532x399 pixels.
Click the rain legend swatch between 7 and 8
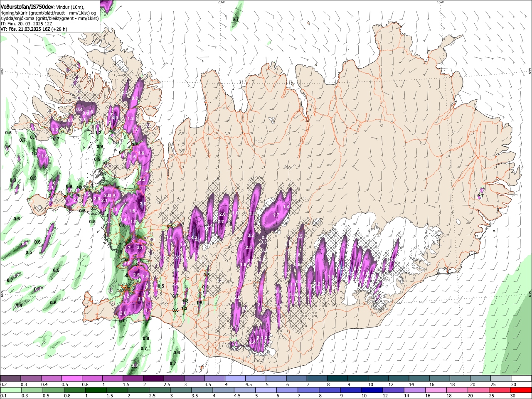[x=308, y=390]
